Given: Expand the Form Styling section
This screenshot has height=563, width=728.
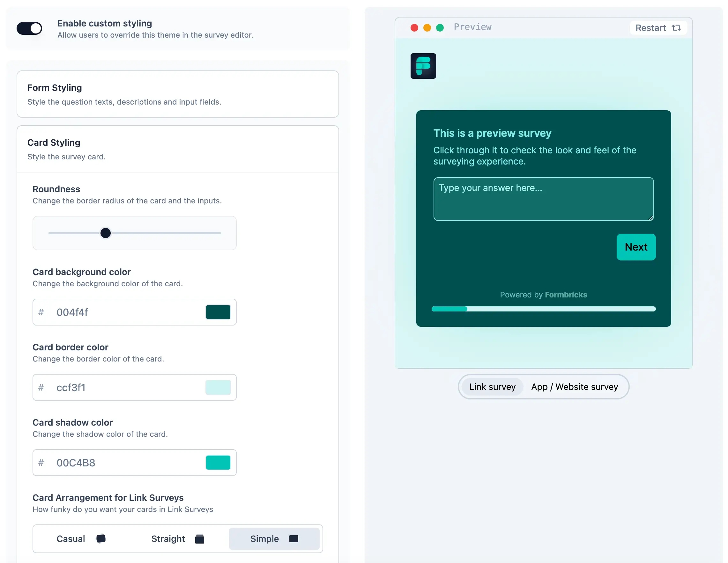Looking at the screenshot, I should click(178, 93).
